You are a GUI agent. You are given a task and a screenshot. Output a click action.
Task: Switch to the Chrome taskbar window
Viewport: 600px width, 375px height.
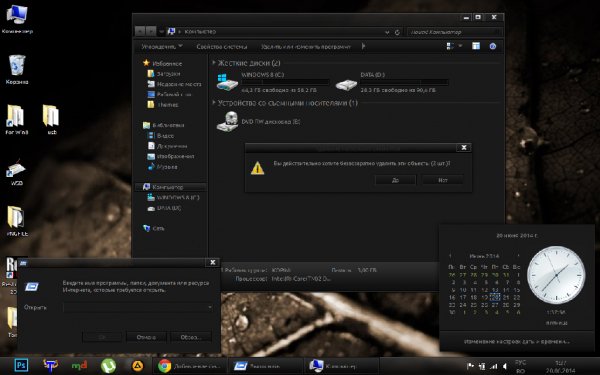[x=189, y=366]
